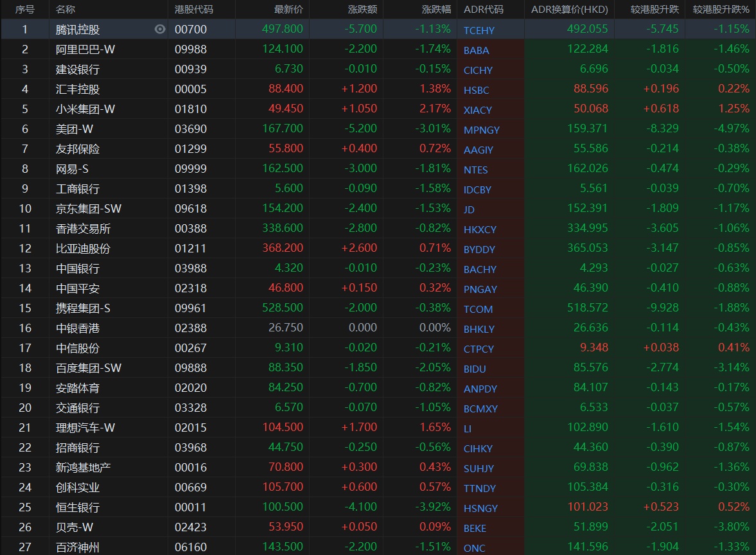Open the TCEHY ADR code link
Image resolution: width=756 pixels, height=555 pixels.
click(479, 30)
